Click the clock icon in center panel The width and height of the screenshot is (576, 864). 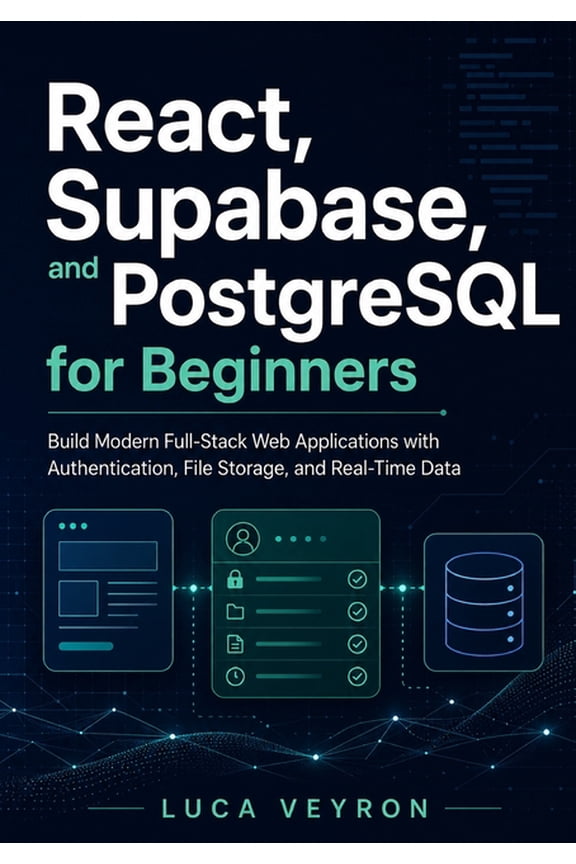tap(235, 676)
